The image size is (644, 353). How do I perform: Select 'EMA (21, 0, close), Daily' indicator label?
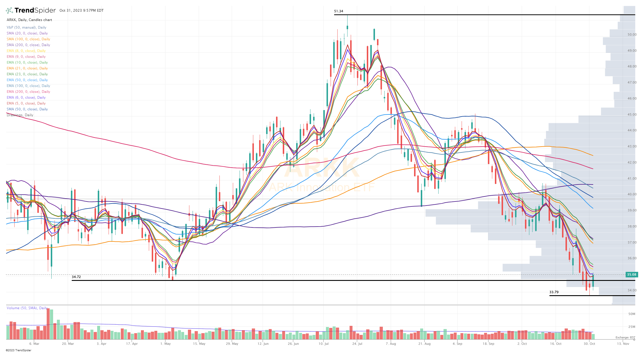pyautogui.click(x=27, y=68)
